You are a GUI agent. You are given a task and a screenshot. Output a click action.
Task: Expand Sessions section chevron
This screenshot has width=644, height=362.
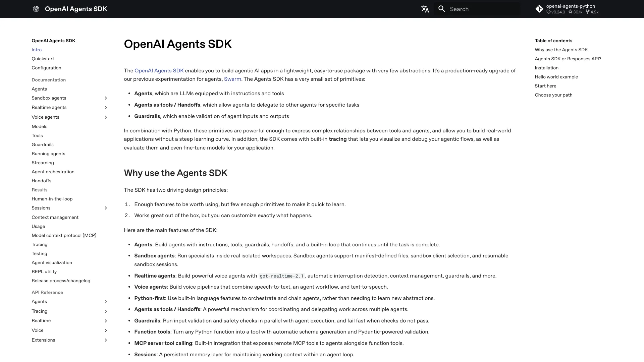106,208
